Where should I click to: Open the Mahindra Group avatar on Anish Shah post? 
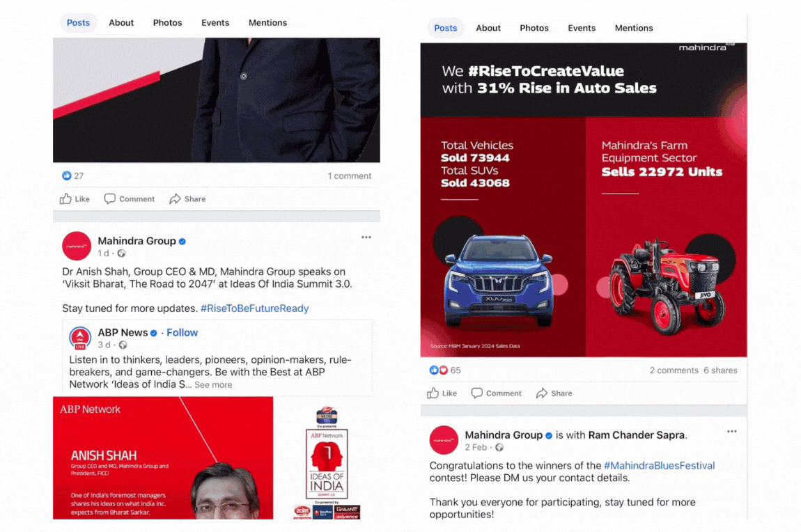click(x=77, y=246)
